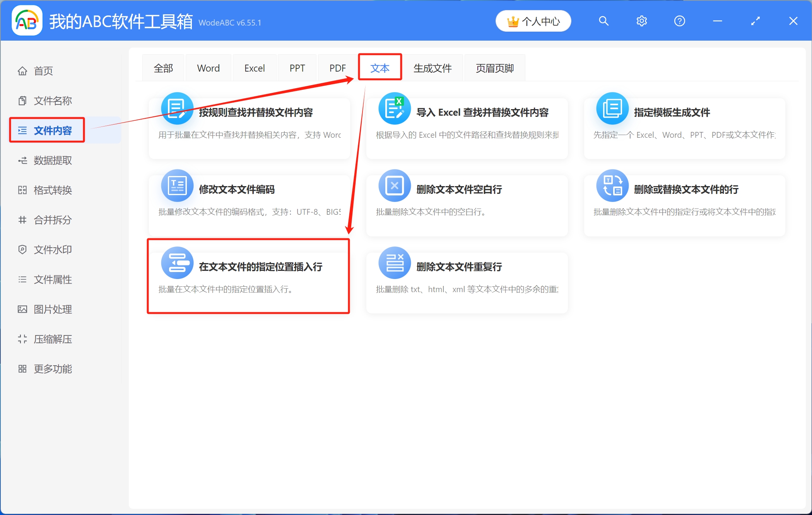Click the AB application logo
The height and width of the screenshot is (515, 812).
point(26,21)
